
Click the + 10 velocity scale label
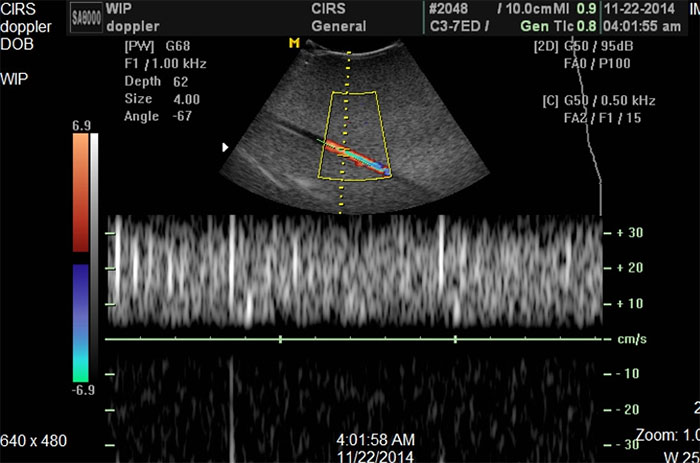[x=630, y=304]
